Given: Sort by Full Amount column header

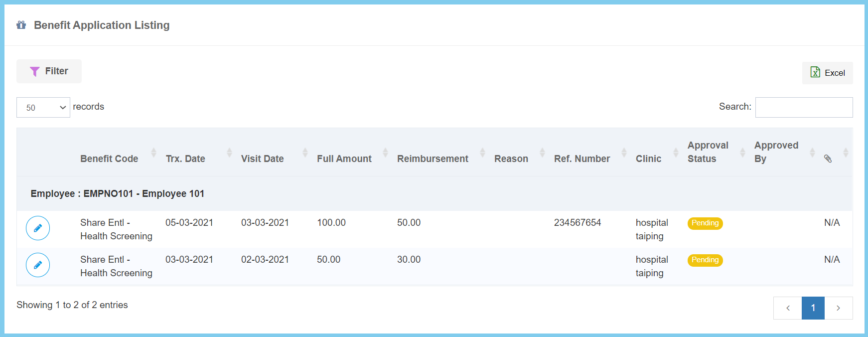Looking at the screenshot, I should tap(344, 159).
